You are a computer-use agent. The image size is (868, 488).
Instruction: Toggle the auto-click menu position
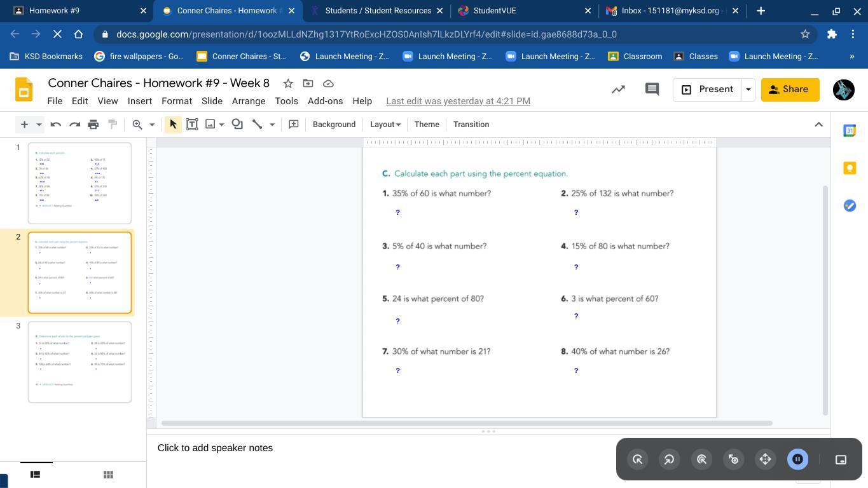coord(841,459)
